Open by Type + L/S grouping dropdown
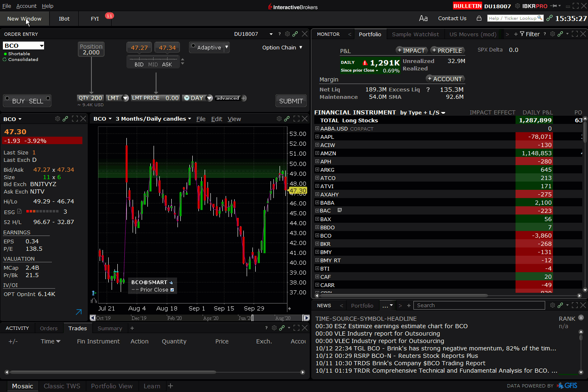 (422, 112)
